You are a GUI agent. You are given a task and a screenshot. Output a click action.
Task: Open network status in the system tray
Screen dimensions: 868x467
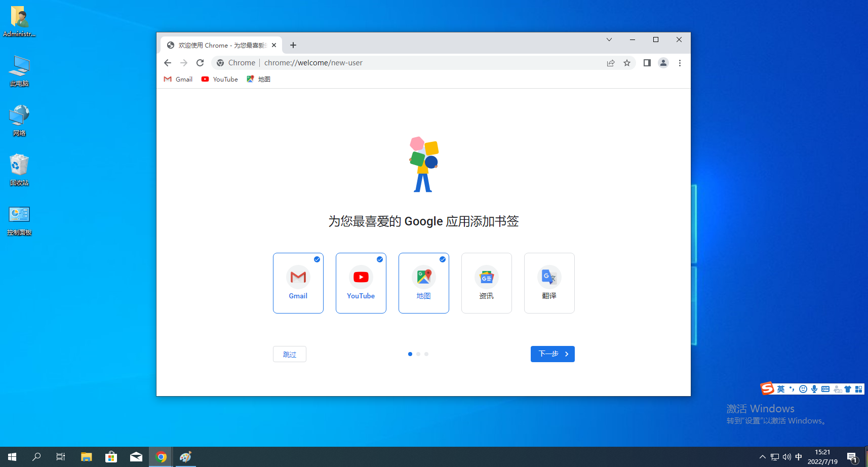tap(775, 457)
